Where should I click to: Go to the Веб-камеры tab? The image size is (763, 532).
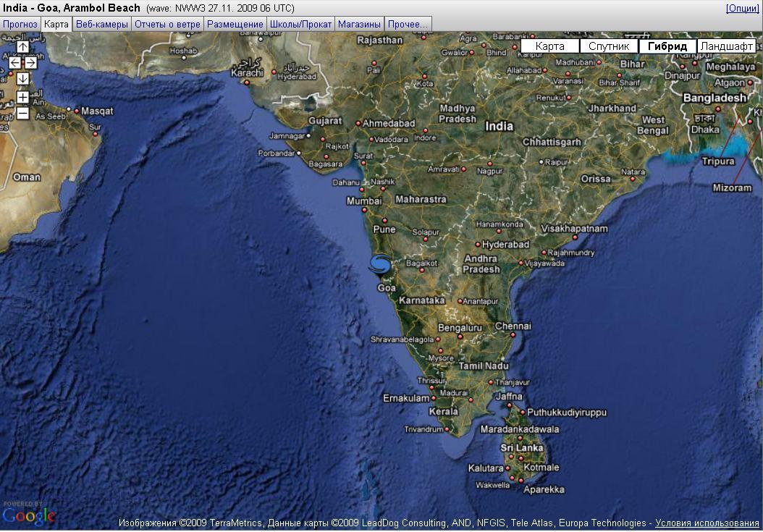coord(102,24)
